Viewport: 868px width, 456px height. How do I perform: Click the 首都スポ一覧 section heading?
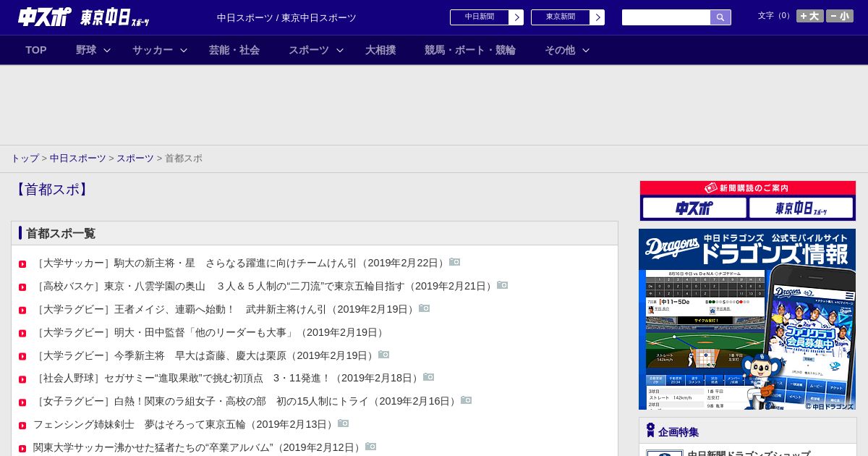coord(61,234)
